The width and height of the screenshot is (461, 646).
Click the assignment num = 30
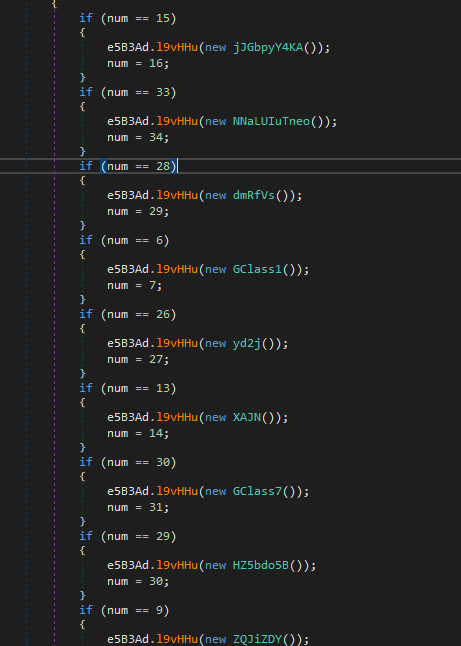click(138, 581)
